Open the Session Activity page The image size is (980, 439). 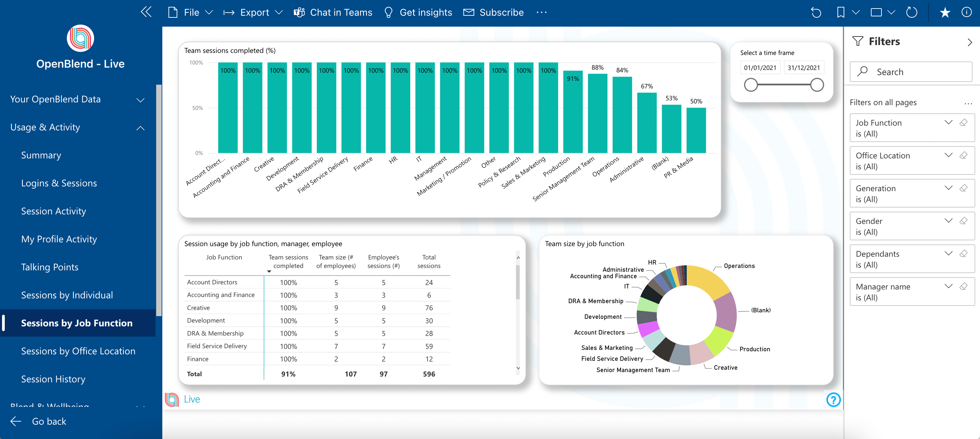click(54, 211)
